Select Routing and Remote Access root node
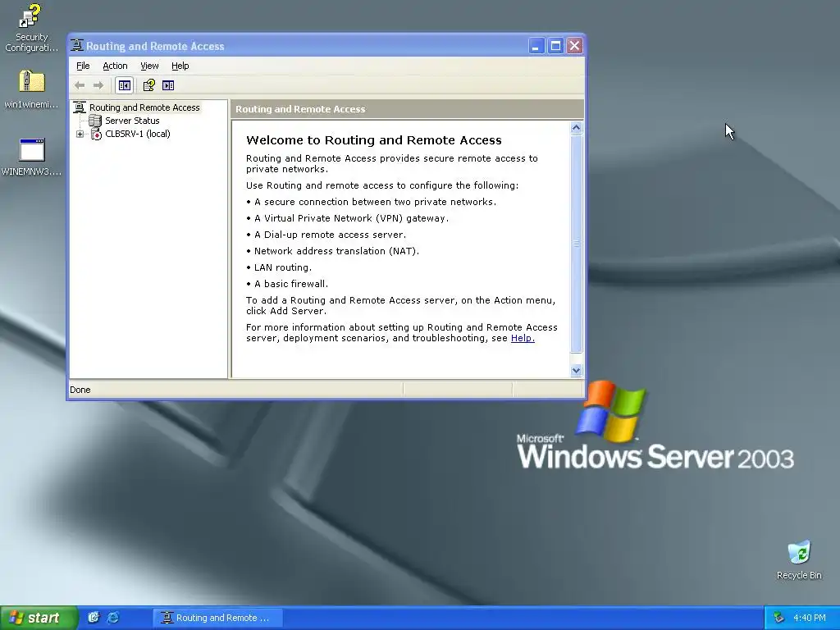Screen dimensions: 840x630 pos(144,107)
